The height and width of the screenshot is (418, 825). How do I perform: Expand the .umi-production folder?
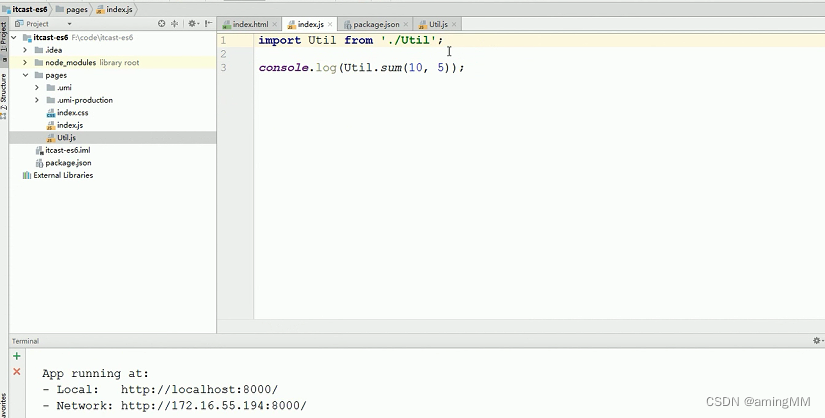(37, 100)
